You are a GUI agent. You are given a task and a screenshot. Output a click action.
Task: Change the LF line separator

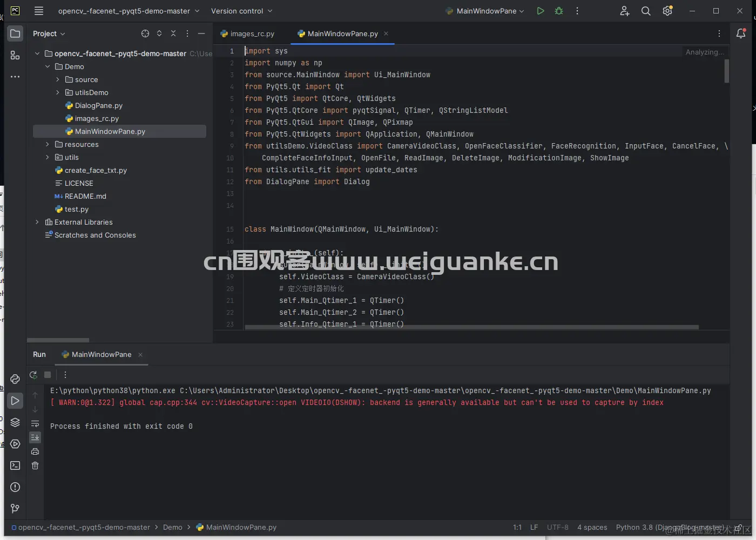click(534, 527)
